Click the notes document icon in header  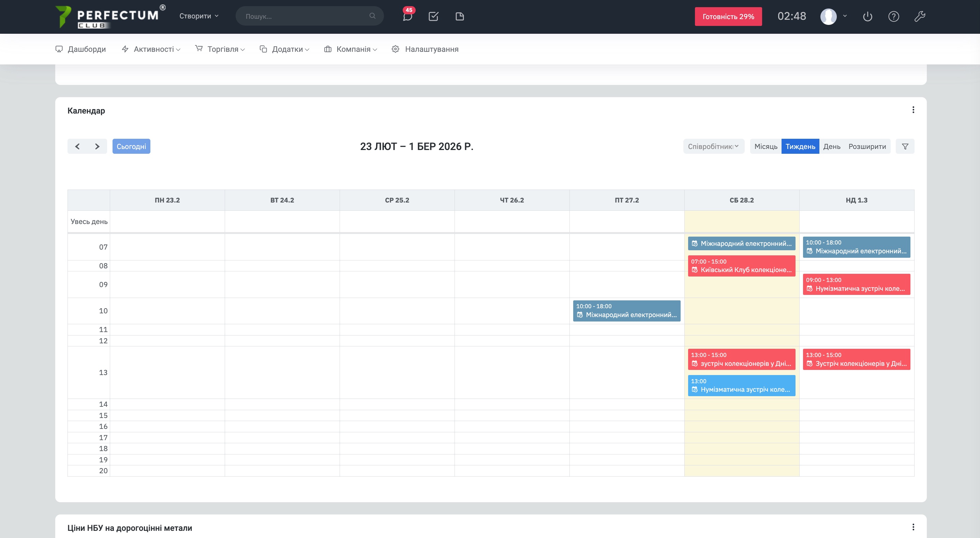tap(460, 16)
